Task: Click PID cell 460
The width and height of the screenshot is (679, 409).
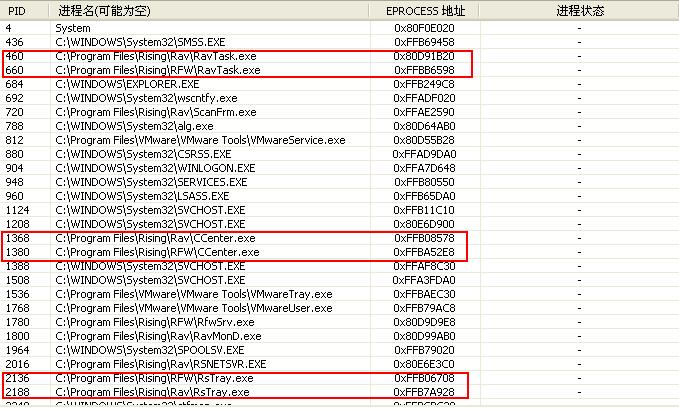Action: tap(14, 56)
